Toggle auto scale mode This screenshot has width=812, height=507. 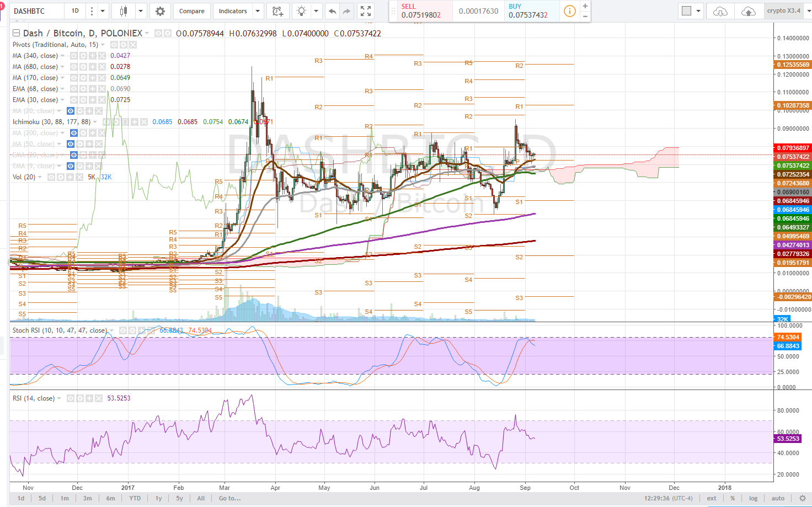(778, 498)
